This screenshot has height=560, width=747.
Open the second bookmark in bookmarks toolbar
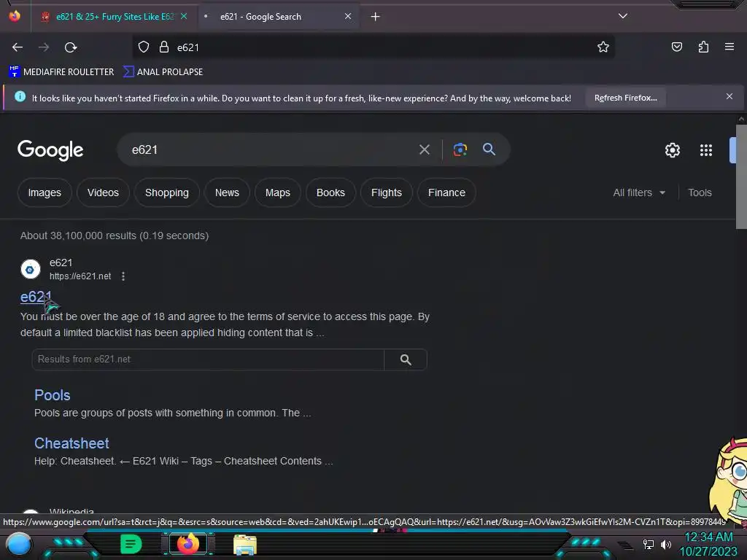(163, 72)
